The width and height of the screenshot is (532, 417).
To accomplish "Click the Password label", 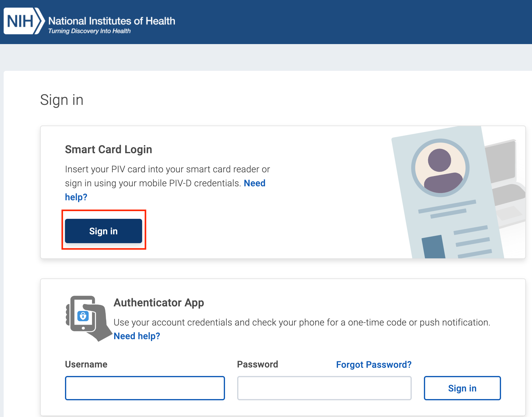I will 257,364.
